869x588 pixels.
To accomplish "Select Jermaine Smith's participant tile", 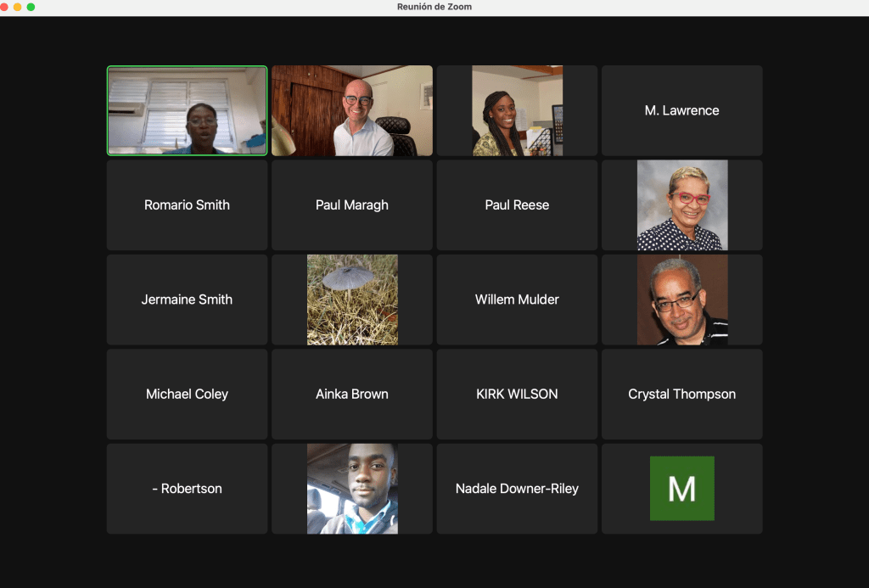I will click(x=187, y=300).
